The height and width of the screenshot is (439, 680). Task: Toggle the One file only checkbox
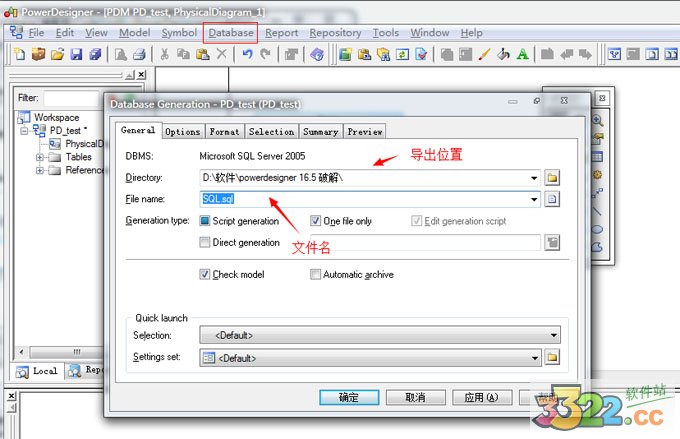(315, 221)
